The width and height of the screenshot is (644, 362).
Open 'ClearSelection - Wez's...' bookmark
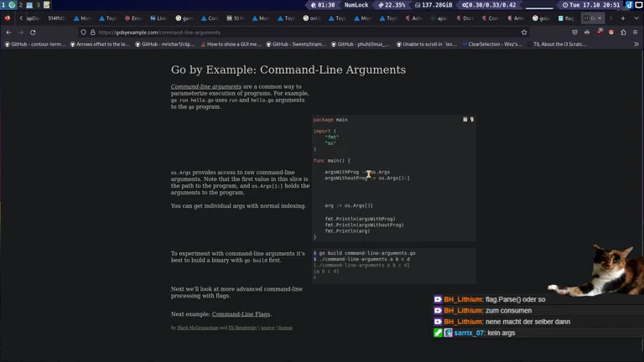(x=493, y=44)
